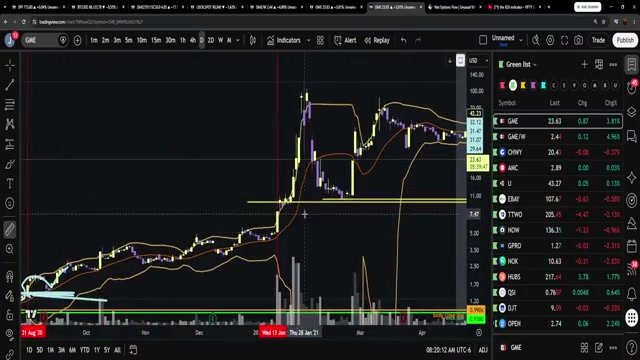Toggle magnet mode in the left toolbar
This screenshot has height=360, width=640.
[x=10, y=276]
